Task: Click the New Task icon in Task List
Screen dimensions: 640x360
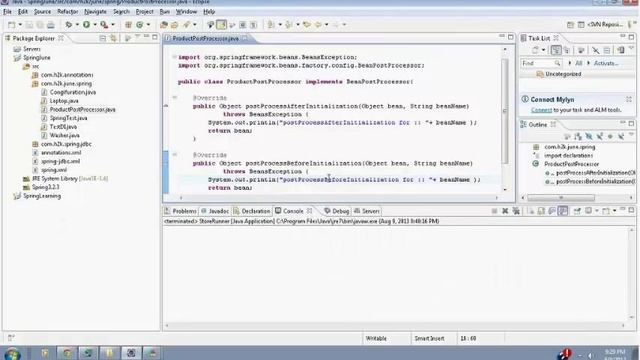Action: (535, 50)
